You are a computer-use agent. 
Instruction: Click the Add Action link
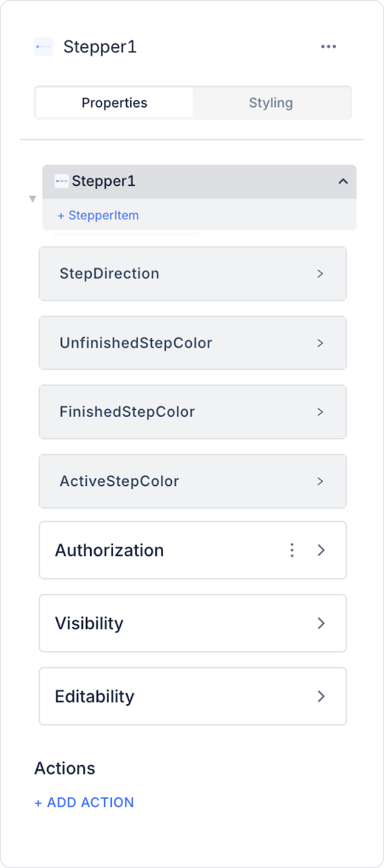84,802
